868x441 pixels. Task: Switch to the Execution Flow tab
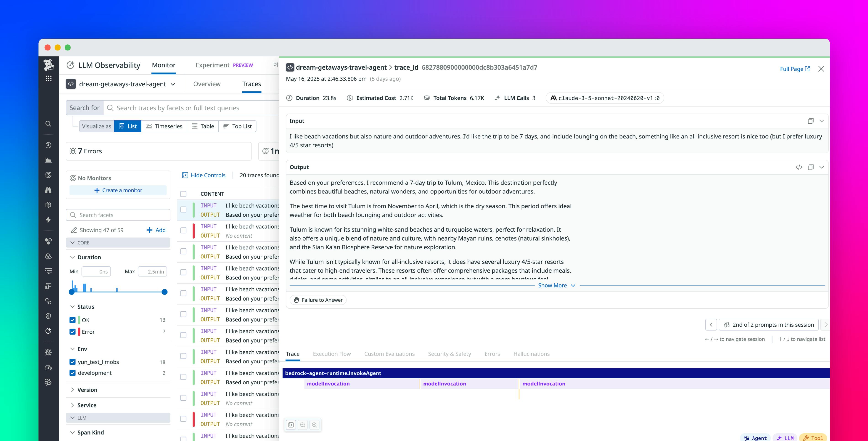click(x=332, y=354)
